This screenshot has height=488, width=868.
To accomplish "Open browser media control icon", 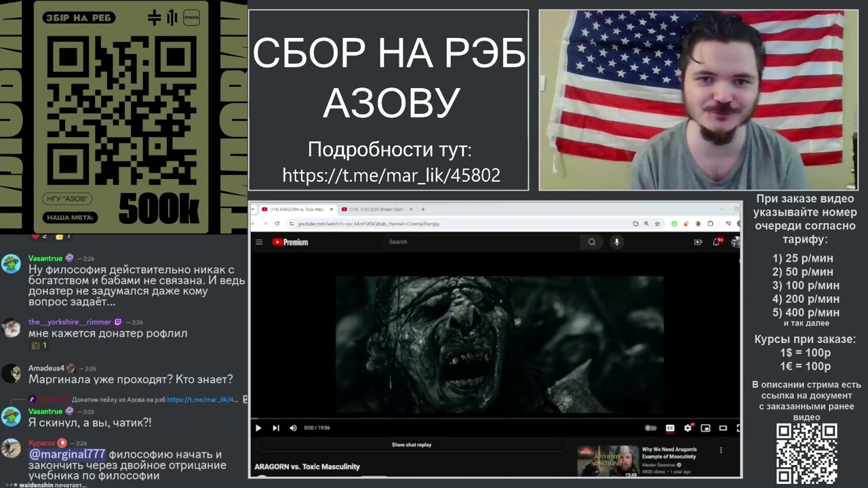I will pyautogui.click(x=728, y=224).
